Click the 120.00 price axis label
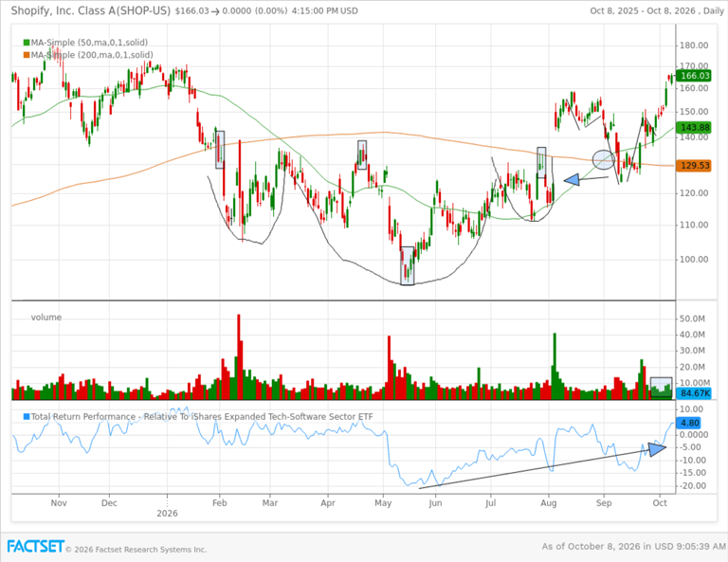 pos(694,193)
